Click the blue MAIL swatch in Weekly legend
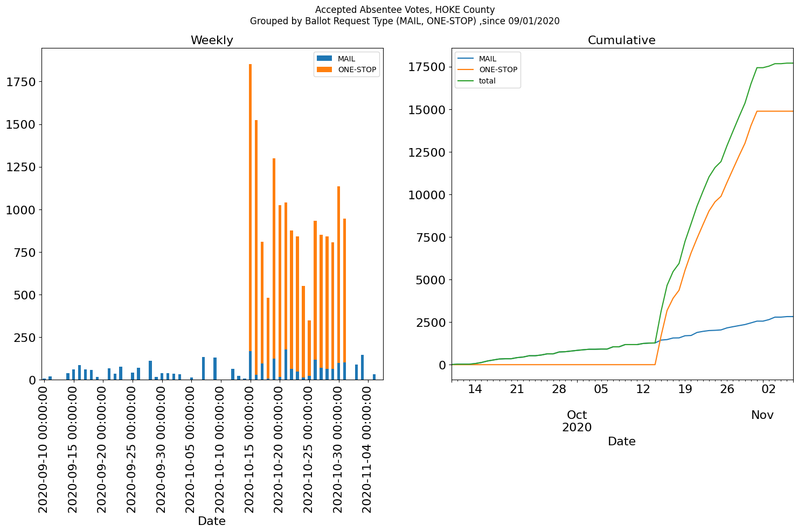This screenshot has width=798, height=532. [x=325, y=58]
